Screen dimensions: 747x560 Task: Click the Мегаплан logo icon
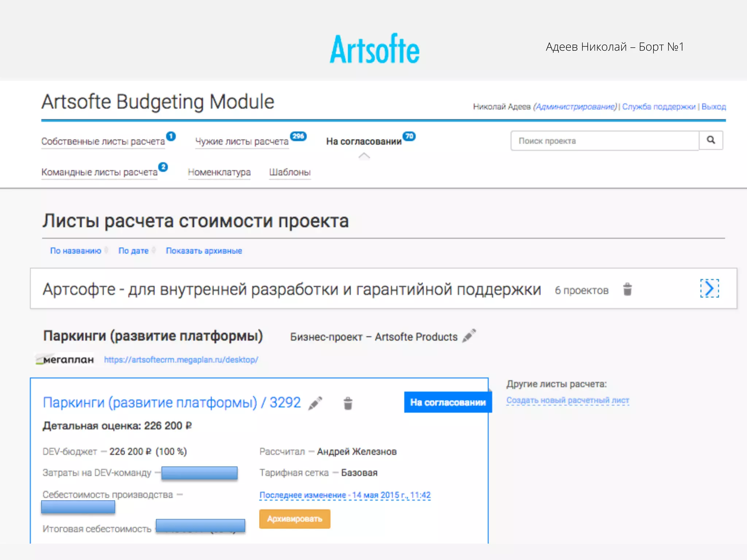point(65,359)
